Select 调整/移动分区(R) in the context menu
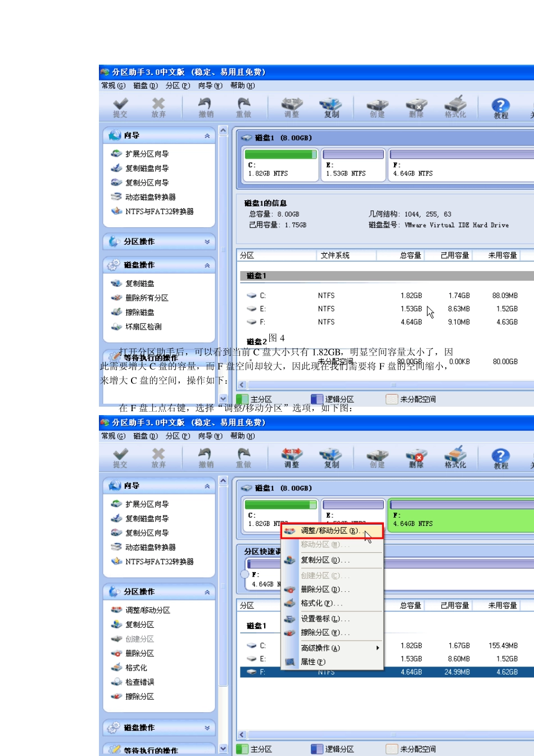 click(x=332, y=530)
